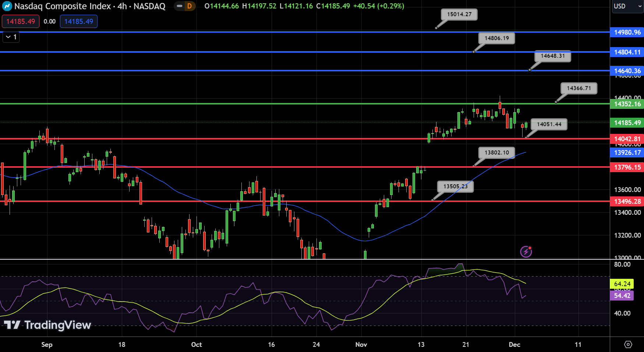Open the USD currency dropdown
Screen dimensions: 644x352
(627, 6)
